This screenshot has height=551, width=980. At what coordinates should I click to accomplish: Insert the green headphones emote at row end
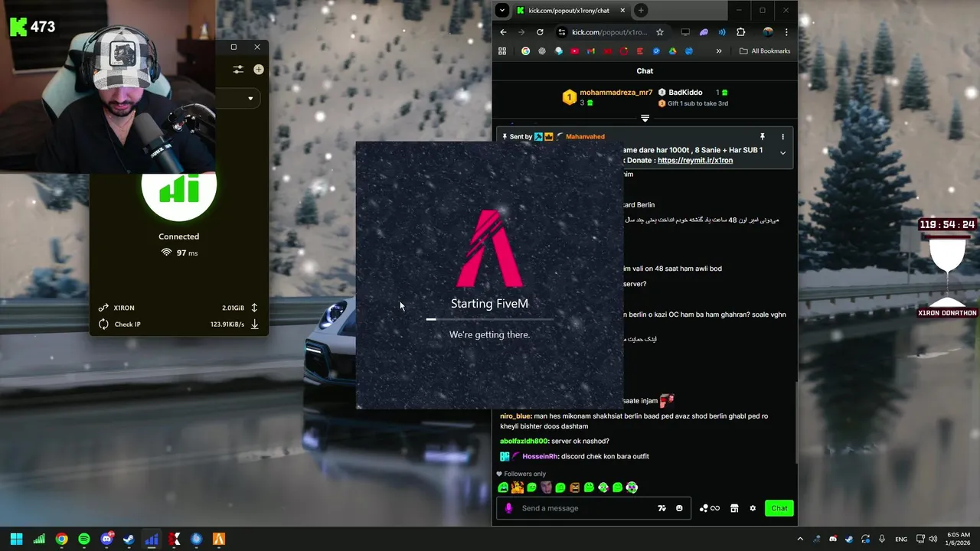click(632, 487)
